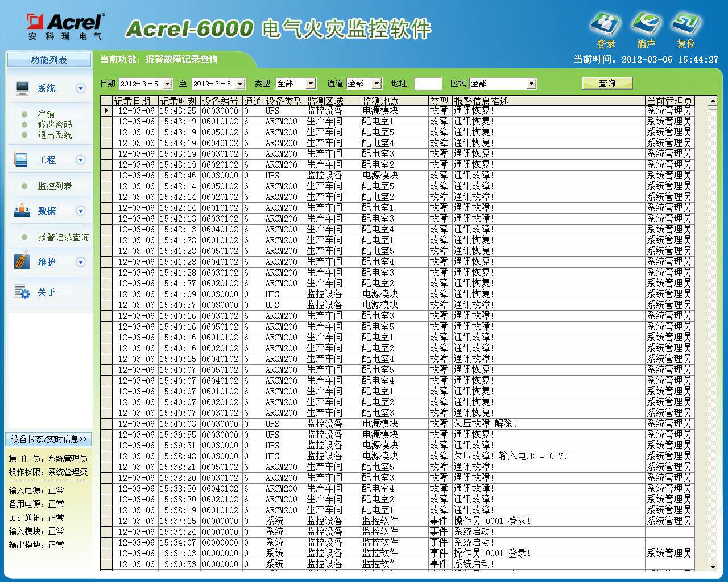Click the 记录时刻 column header
728x582 pixels.
[x=179, y=101]
